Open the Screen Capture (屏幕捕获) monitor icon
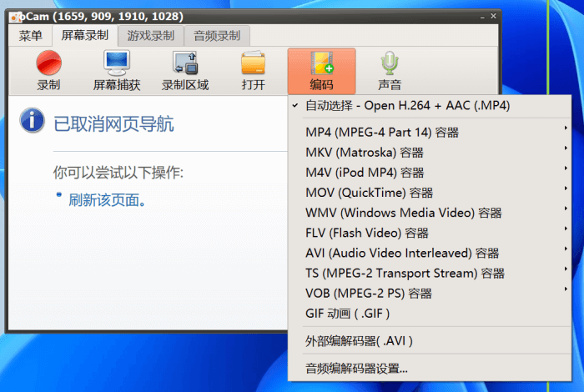 click(117, 63)
